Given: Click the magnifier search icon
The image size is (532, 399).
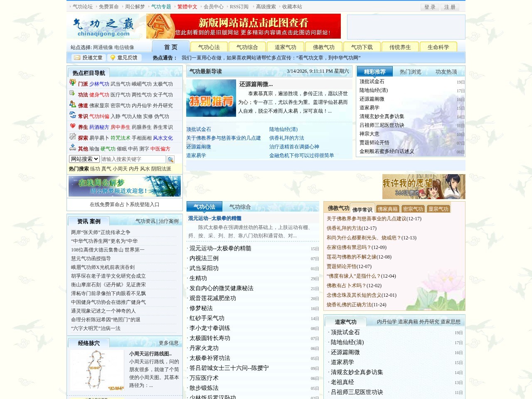Looking at the screenshot, I should 170,159.
